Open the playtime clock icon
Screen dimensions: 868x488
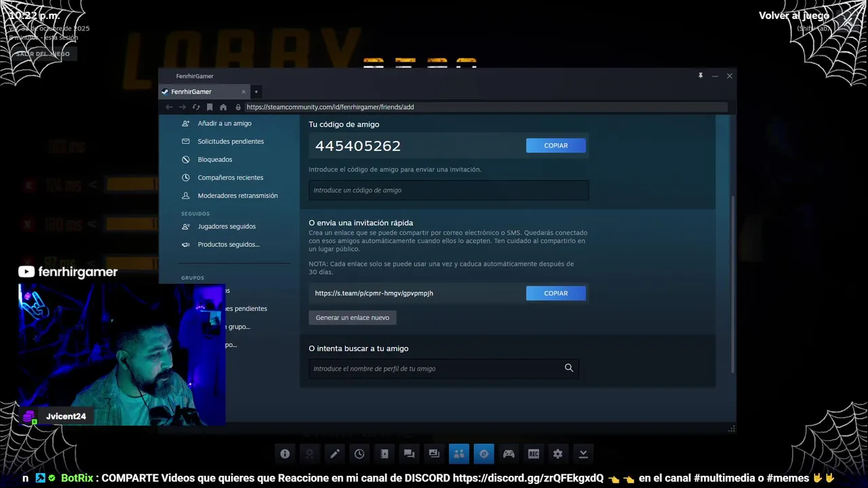point(359,454)
